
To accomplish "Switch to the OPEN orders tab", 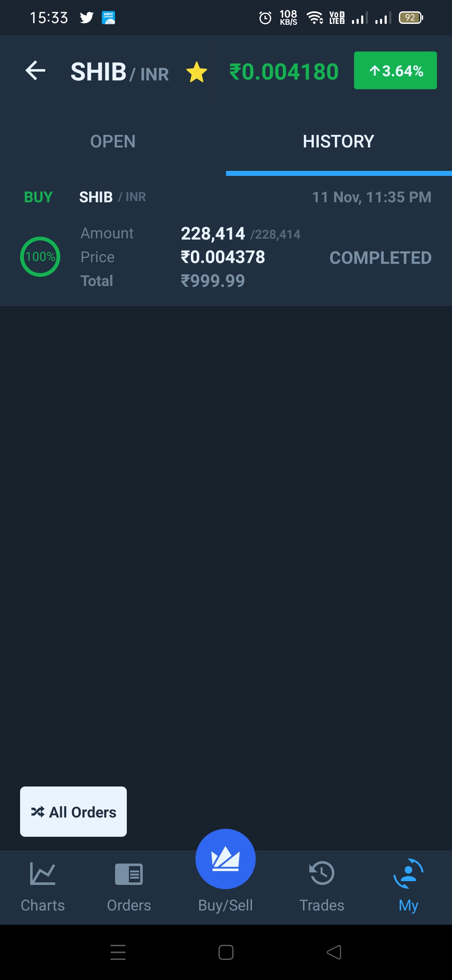I will pyautogui.click(x=113, y=142).
